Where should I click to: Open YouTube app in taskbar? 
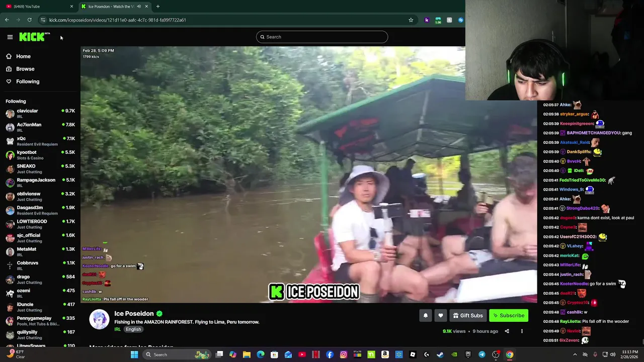302,354
